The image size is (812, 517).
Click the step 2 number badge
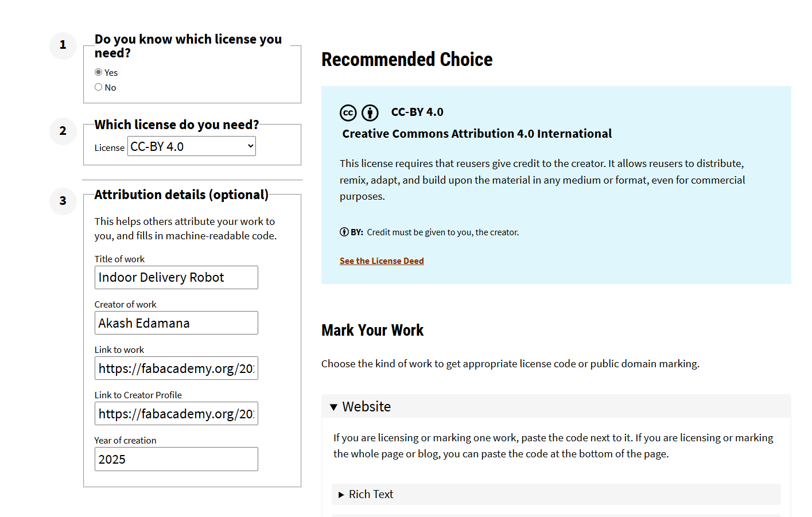63,131
